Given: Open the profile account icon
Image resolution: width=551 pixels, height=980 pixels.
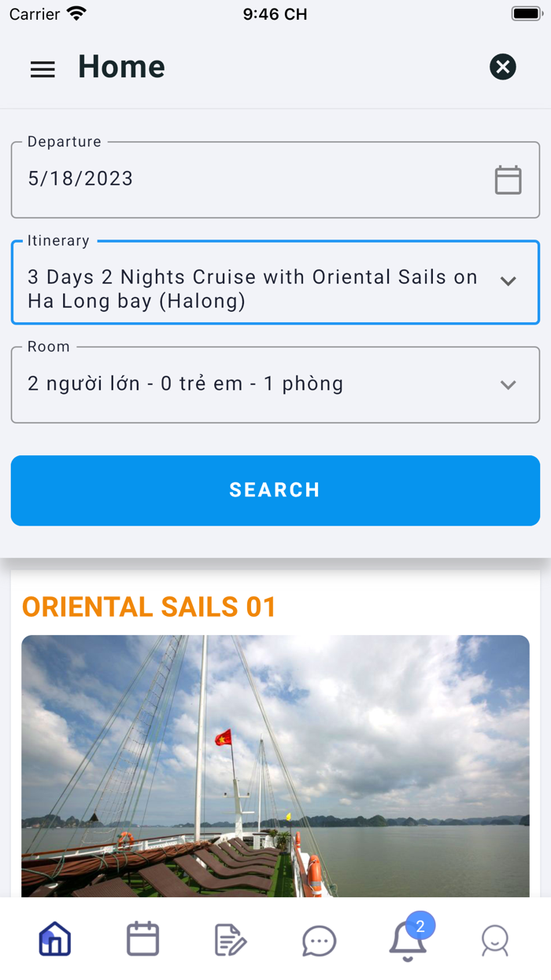Looking at the screenshot, I should click(495, 940).
